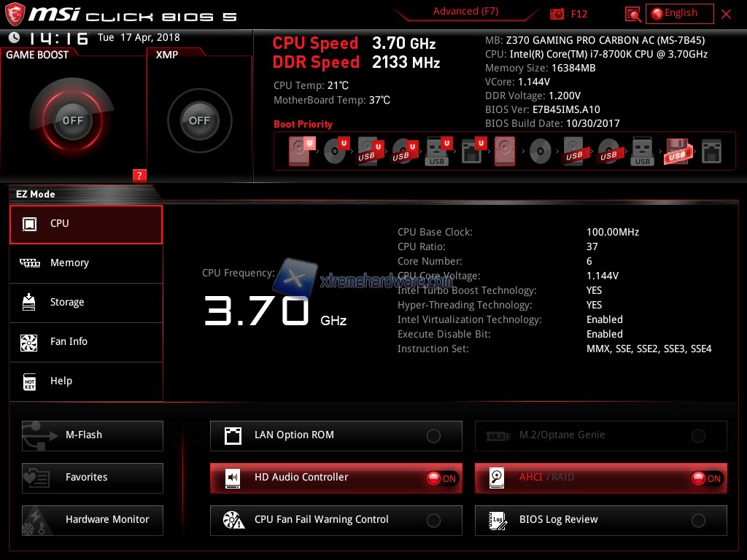Click the first hard disk boot priority icon
Image resolution: width=747 pixels, height=560 pixels.
(x=300, y=152)
